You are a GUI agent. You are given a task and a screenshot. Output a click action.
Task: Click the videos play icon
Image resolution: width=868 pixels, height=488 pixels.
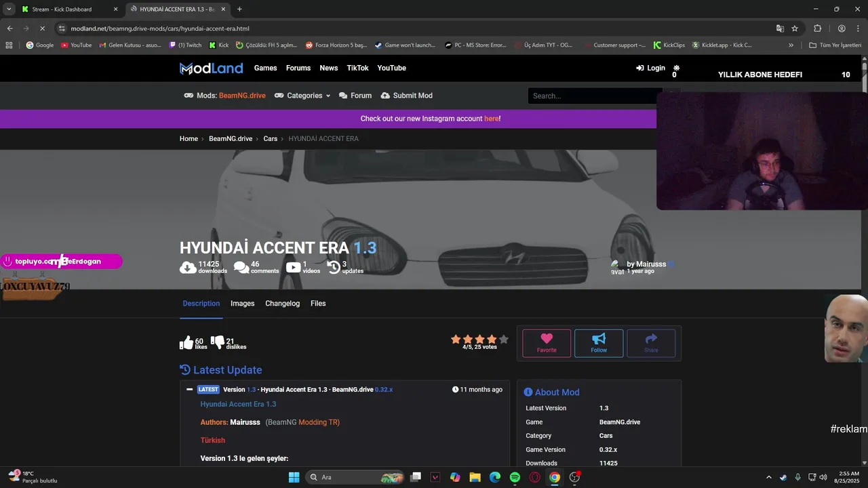(x=293, y=267)
